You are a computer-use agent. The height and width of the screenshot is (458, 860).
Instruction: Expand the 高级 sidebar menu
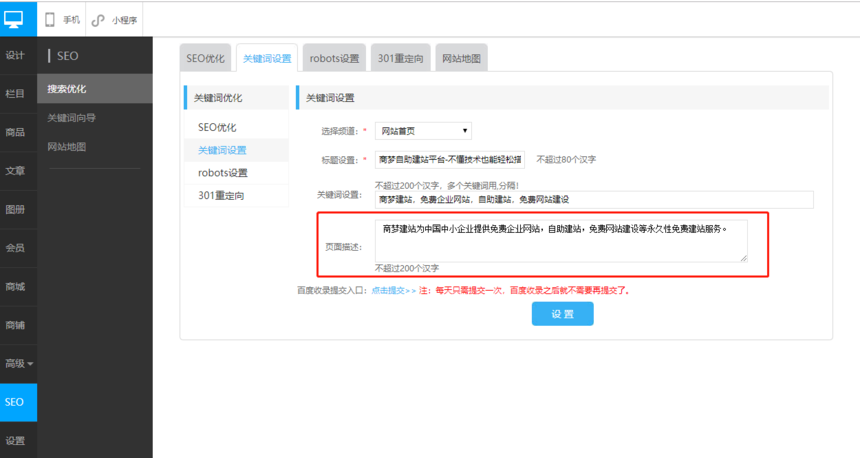click(19, 364)
